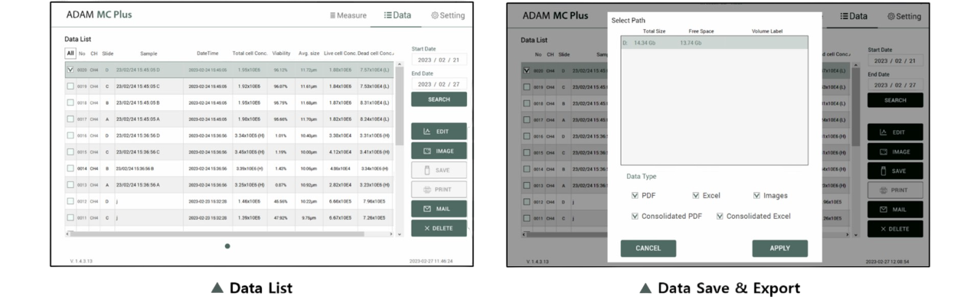Click the page indicator dot below Data List
980x306 pixels.
tap(227, 246)
